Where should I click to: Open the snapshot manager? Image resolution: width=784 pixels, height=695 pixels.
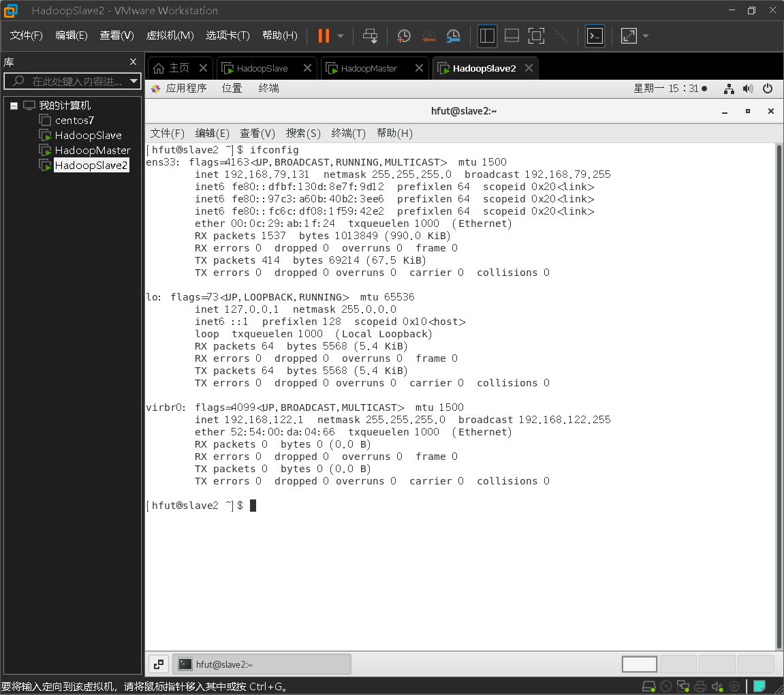coord(454,36)
